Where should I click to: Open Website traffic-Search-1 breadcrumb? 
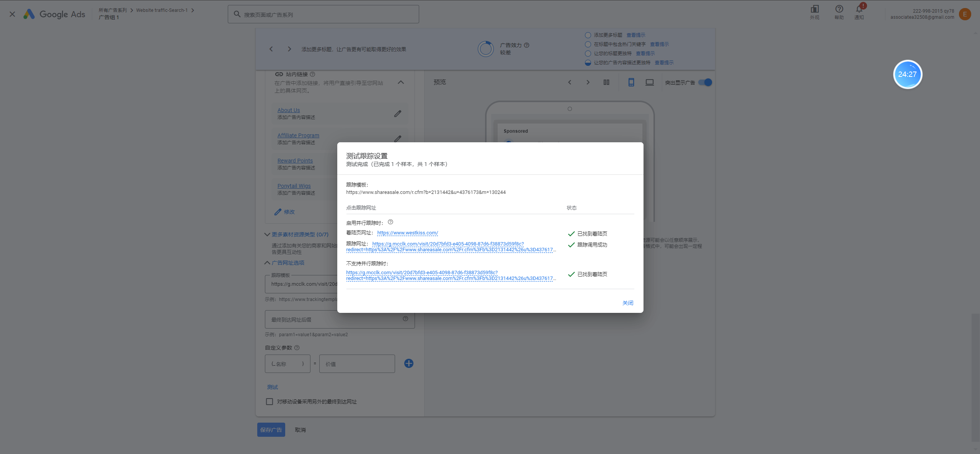(x=162, y=10)
